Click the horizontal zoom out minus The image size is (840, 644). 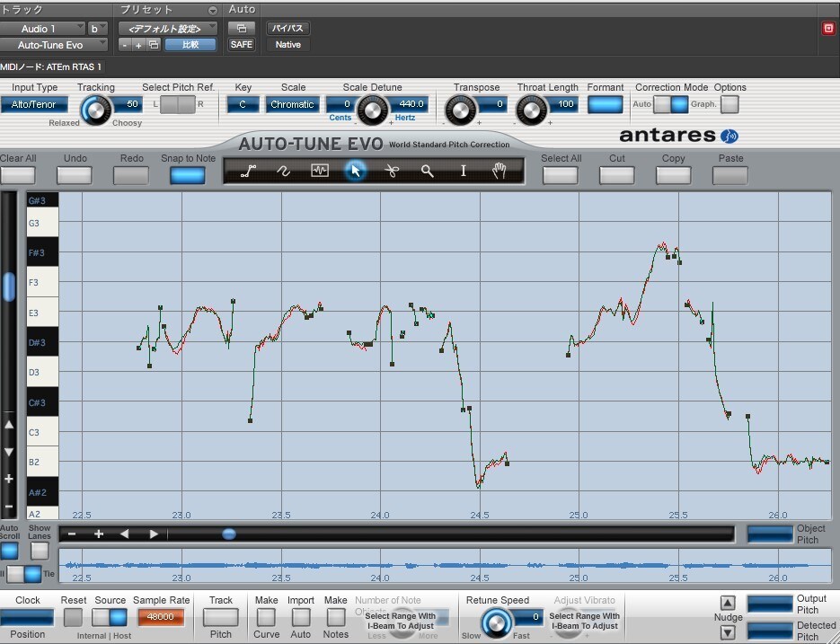73,534
